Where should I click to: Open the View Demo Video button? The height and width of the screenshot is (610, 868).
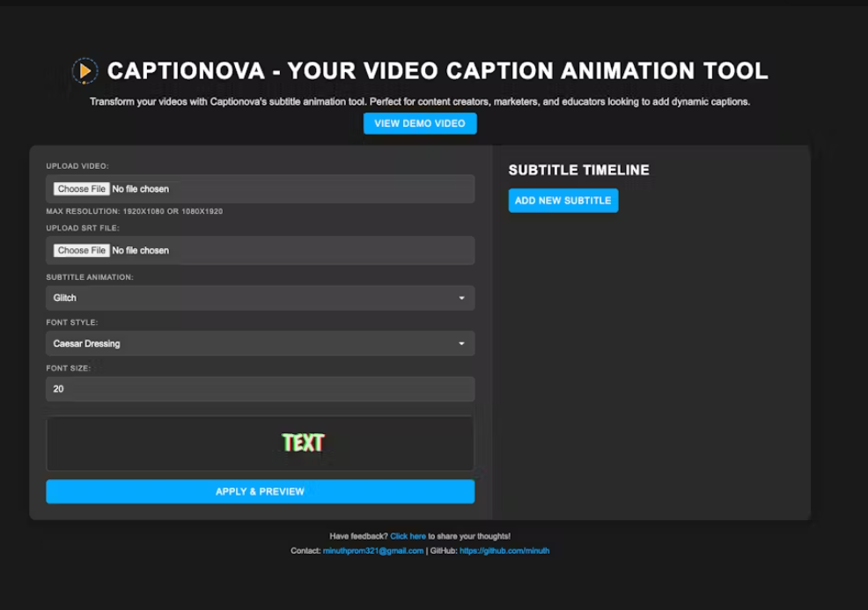point(420,123)
